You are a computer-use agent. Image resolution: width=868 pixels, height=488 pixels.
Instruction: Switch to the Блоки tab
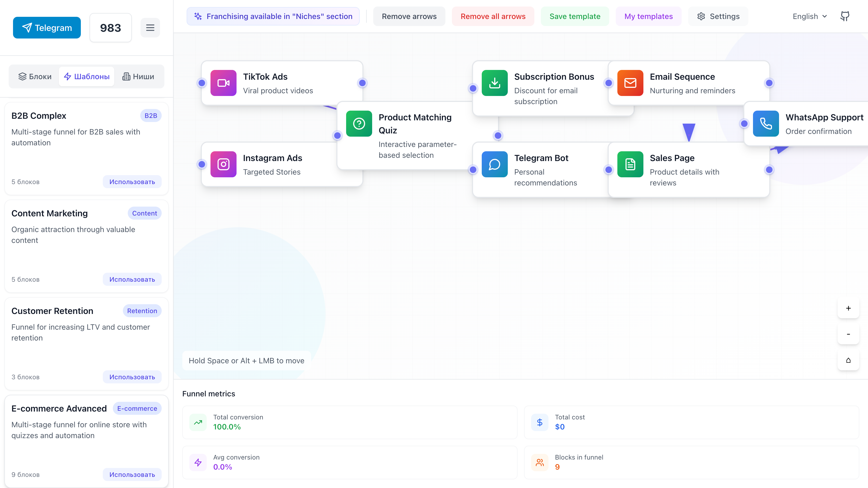35,76
